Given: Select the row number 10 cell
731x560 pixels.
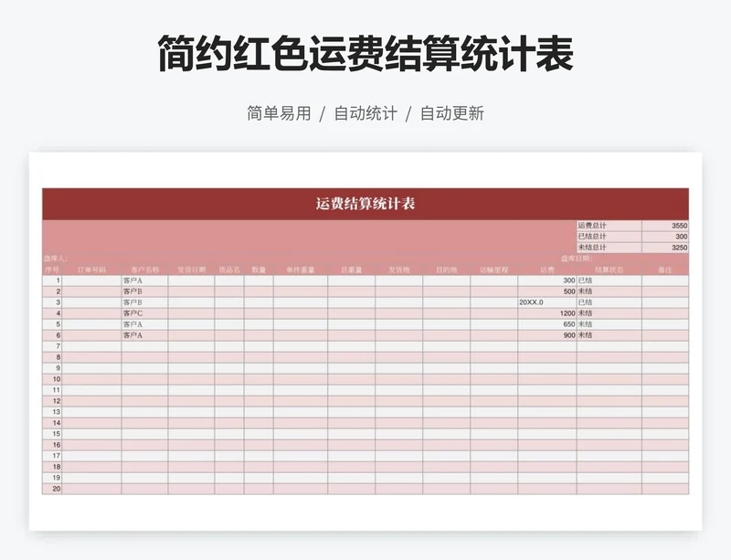Looking at the screenshot, I should point(52,379).
